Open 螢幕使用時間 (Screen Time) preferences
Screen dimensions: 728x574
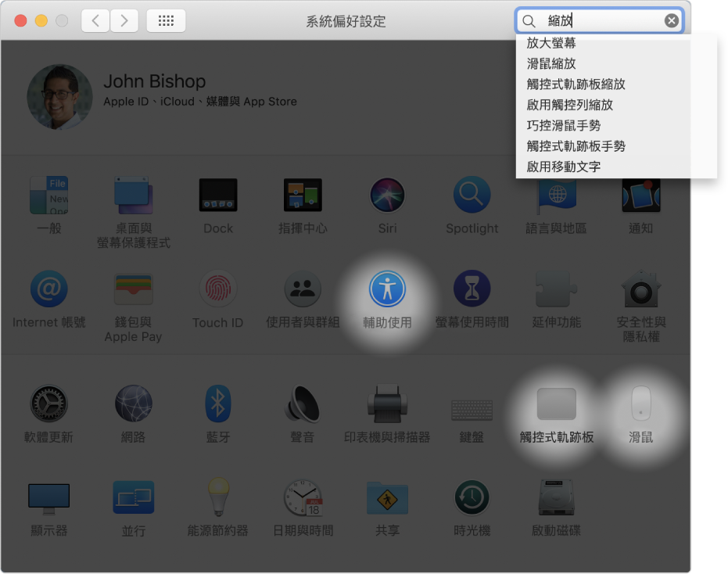[472, 289]
